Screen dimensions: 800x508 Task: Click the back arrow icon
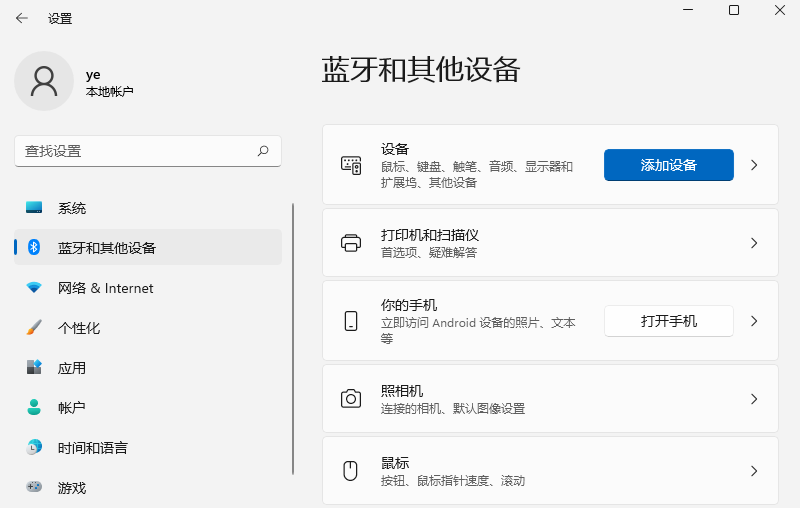click(22, 18)
